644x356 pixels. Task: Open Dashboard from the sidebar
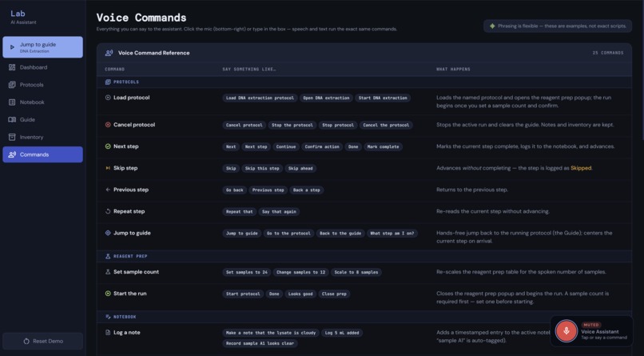pos(42,67)
